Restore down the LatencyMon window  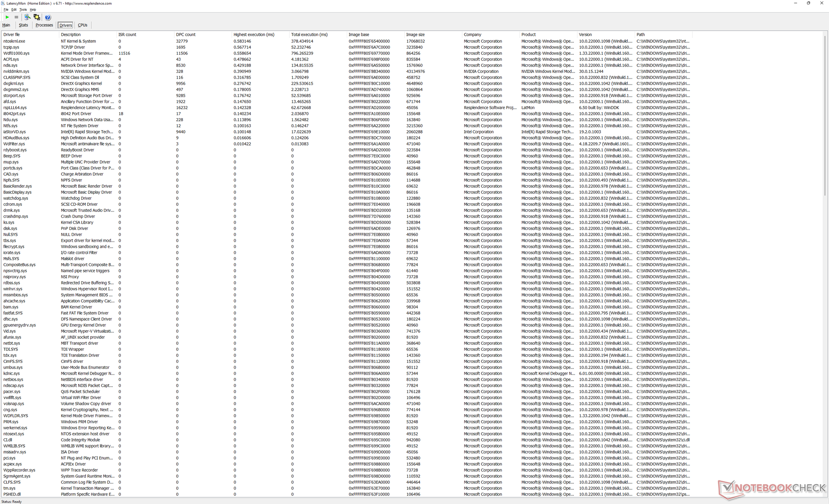pos(808,3)
